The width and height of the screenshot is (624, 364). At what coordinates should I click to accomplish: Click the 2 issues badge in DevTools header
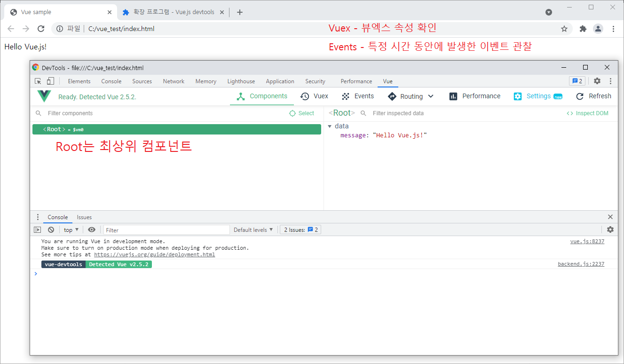pyautogui.click(x=577, y=81)
